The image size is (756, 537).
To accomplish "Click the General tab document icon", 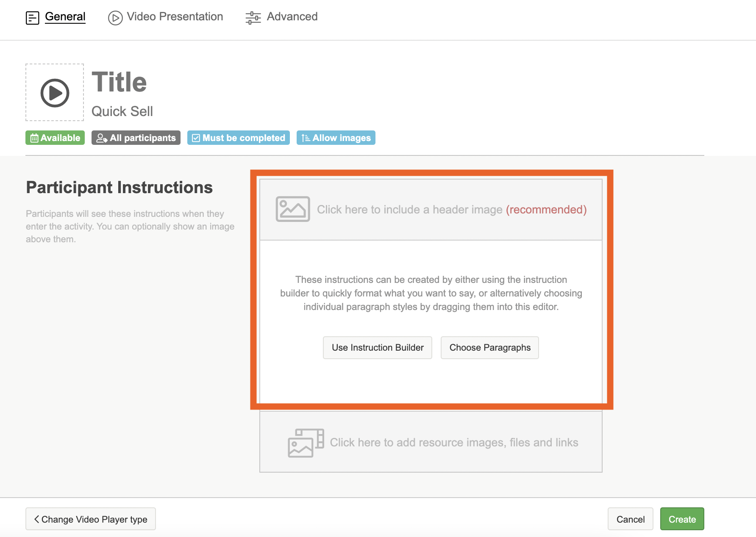I will pos(33,18).
